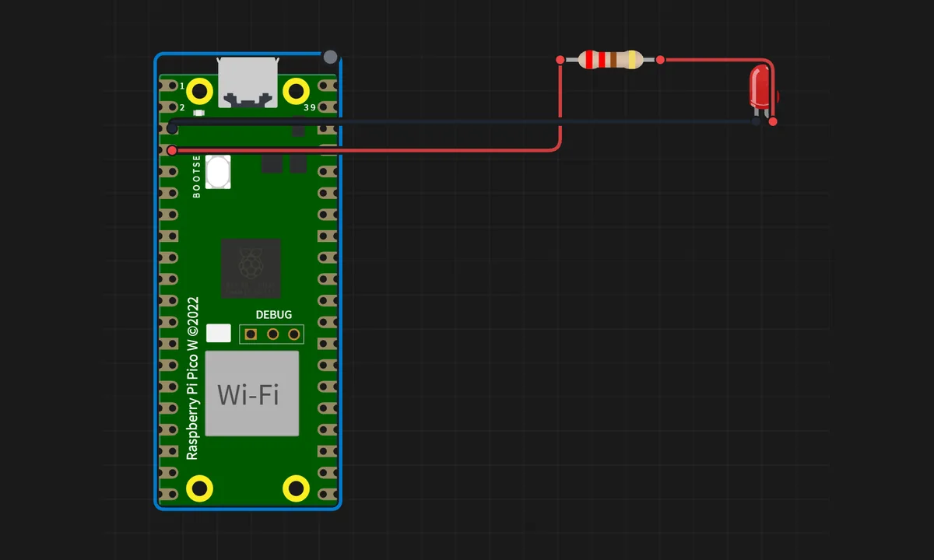Click the RP2040 chip with raspberry logo
Image resolution: width=934 pixels, height=560 pixels.
click(251, 268)
